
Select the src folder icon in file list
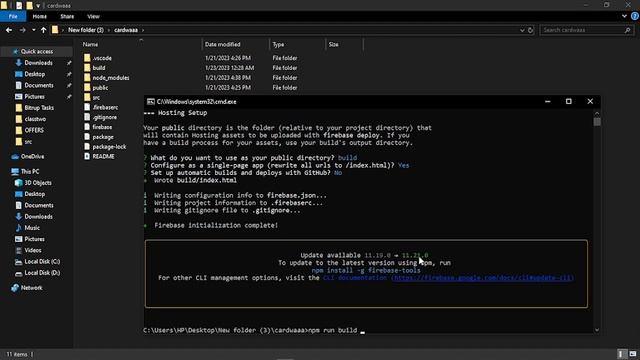click(87, 97)
